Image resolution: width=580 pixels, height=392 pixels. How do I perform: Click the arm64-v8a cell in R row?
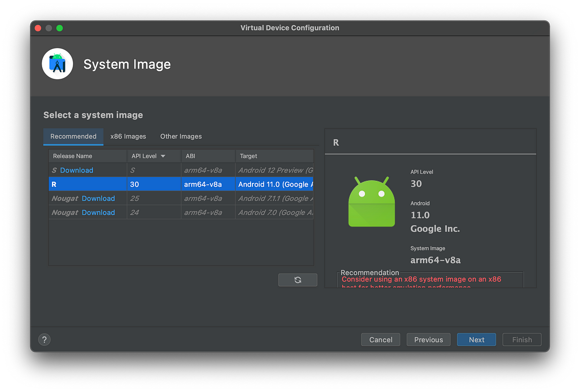pyautogui.click(x=208, y=184)
